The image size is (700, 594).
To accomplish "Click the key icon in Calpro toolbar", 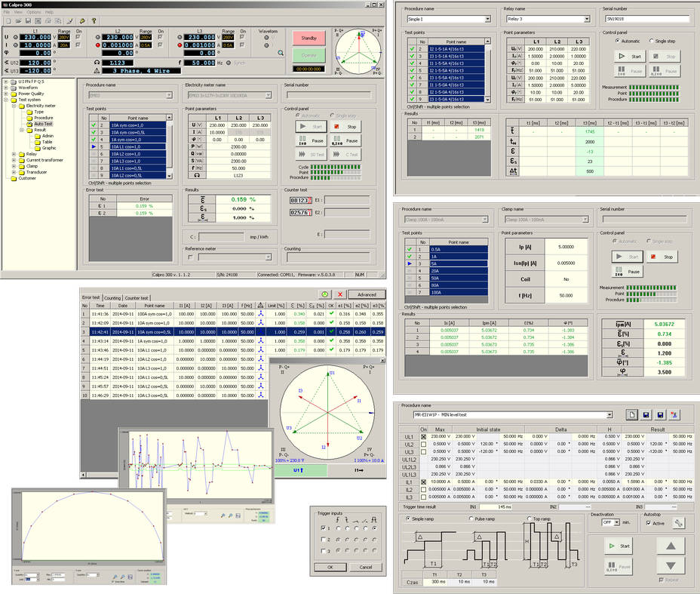I will pos(82,21).
